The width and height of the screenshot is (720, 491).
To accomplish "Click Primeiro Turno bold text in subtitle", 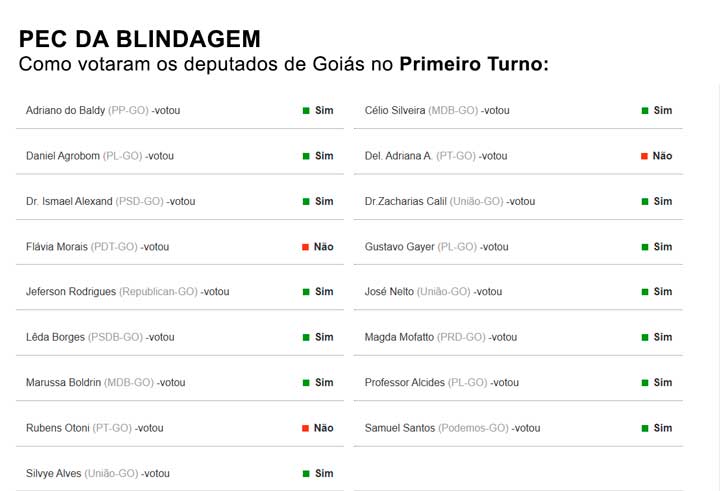I will [x=472, y=64].
